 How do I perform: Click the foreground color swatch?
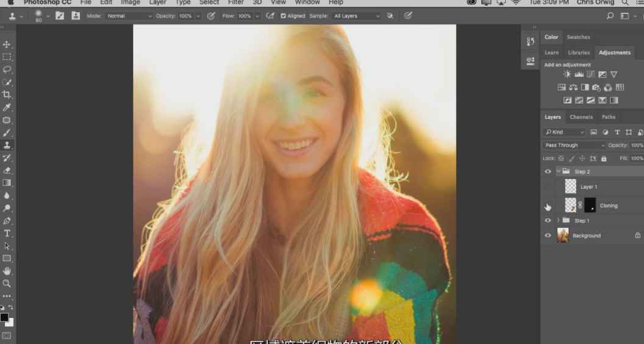[x=4, y=317]
